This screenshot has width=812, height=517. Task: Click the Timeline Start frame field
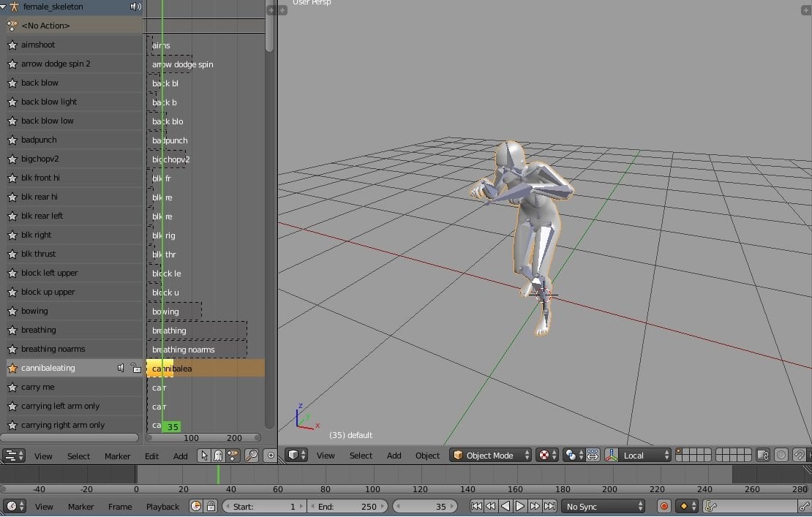click(264, 507)
